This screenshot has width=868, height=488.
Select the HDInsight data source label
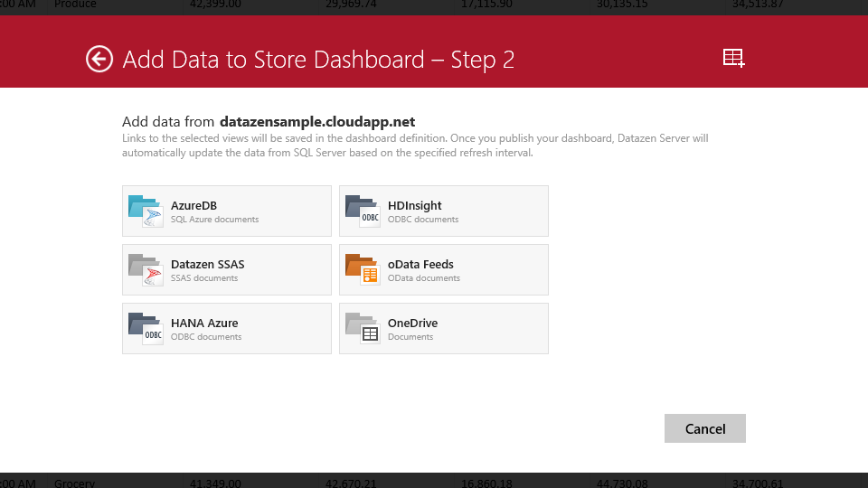click(414, 205)
